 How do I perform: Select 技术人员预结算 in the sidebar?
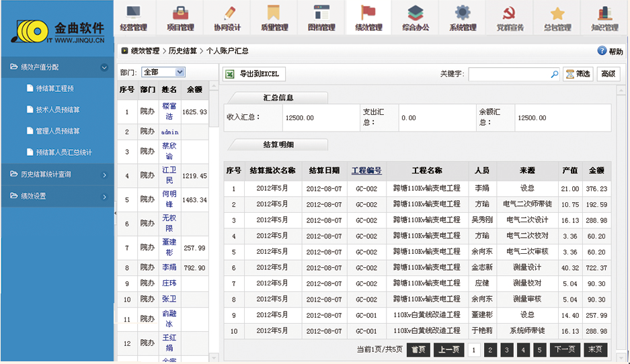click(x=58, y=109)
